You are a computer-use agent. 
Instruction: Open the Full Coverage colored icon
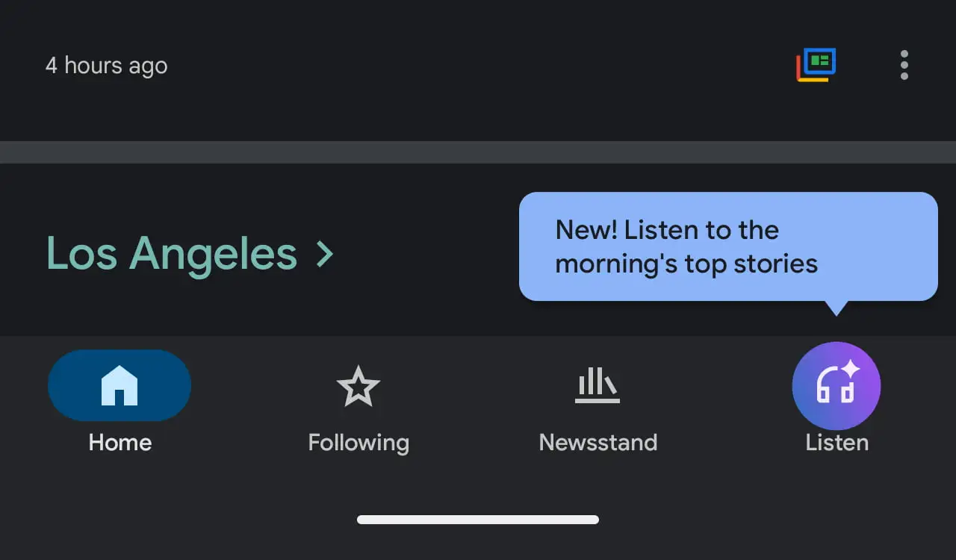coord(816,65)
